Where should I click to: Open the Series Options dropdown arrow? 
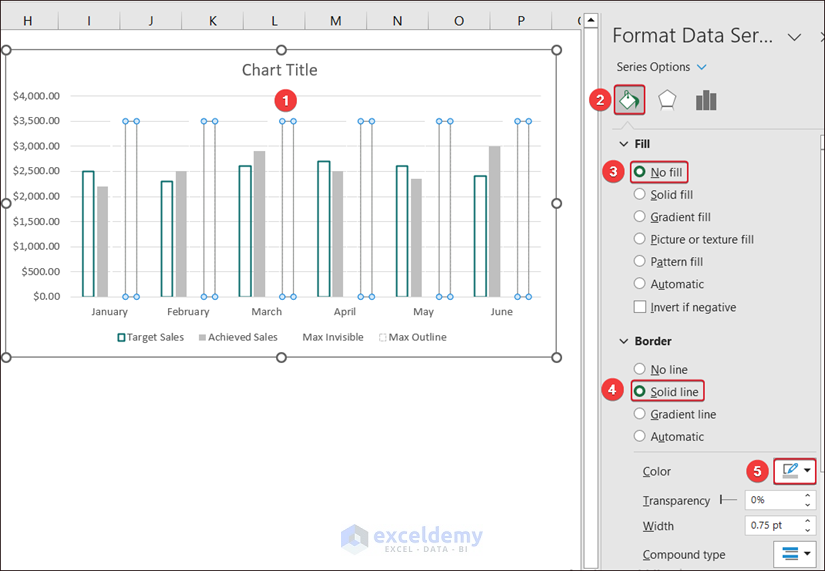(x=702, y=67)
